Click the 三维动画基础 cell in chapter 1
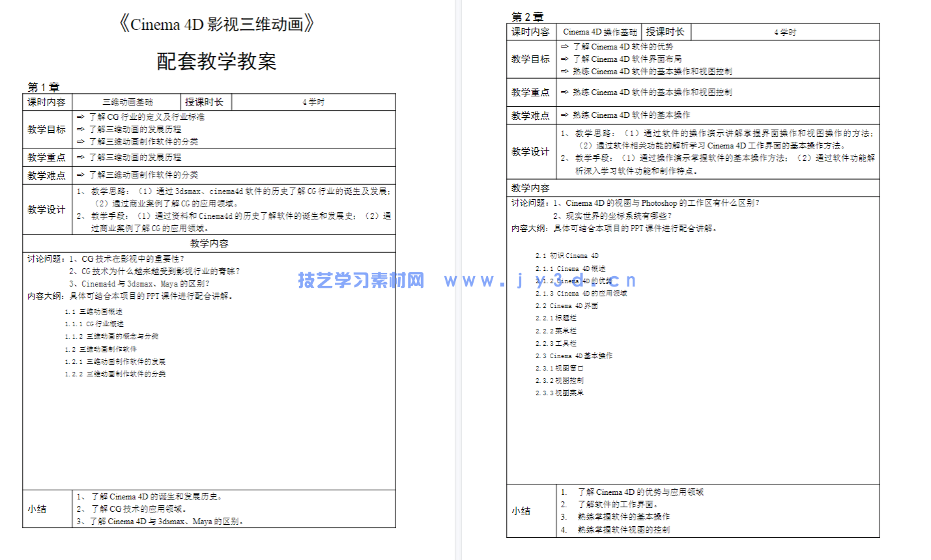This screenshot has width=931, height=560. click(126, 102)
